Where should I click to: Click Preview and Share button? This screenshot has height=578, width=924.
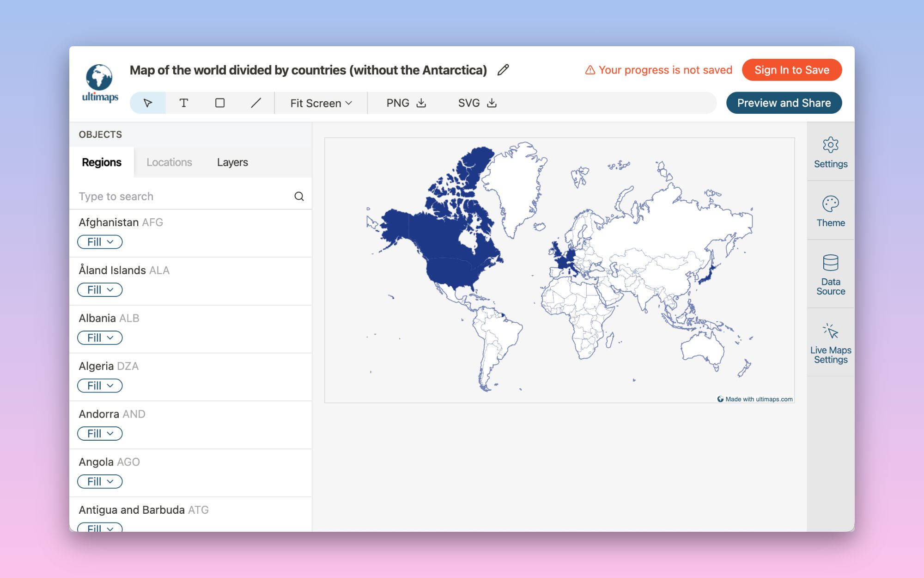coord(784,103)
